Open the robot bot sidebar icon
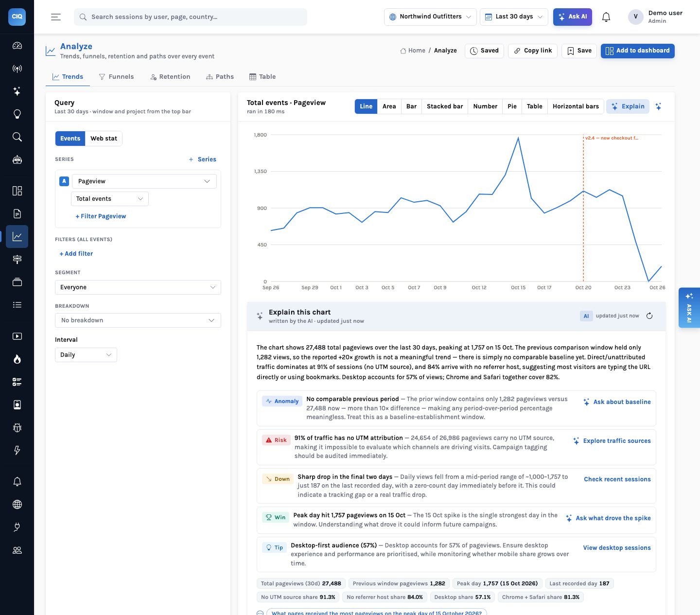The image size is (700, 615). pyautogui.click(x=17, y=160)
